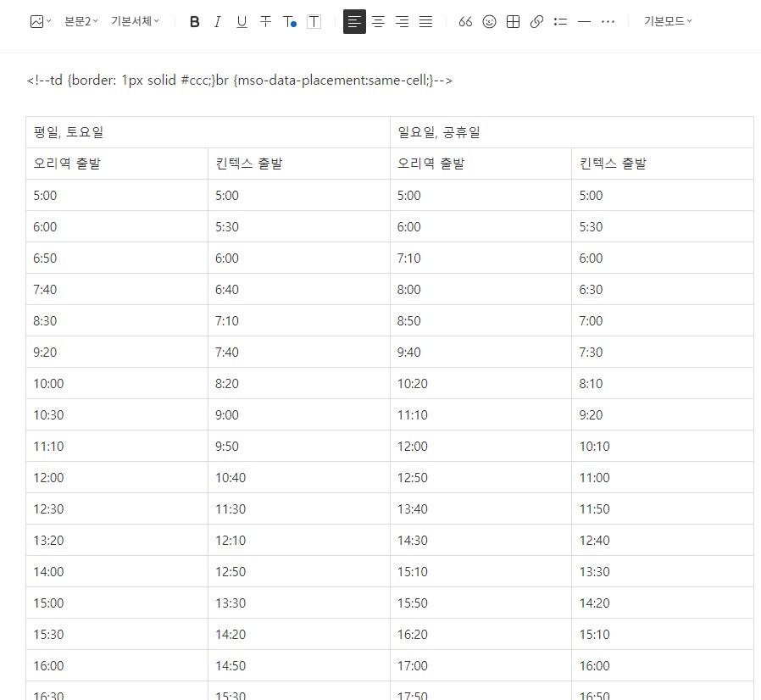
Task: Click the 일요일, 공휴일 header cell
Action: pyautogui.click(x=572, y=132)
